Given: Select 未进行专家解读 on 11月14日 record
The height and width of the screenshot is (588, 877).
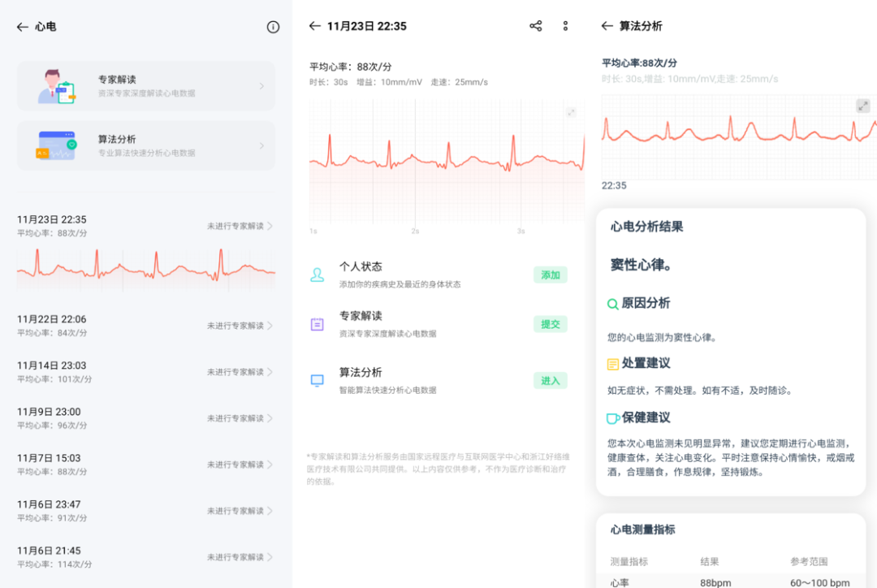Looking at the screenshot, I should 235,372.
